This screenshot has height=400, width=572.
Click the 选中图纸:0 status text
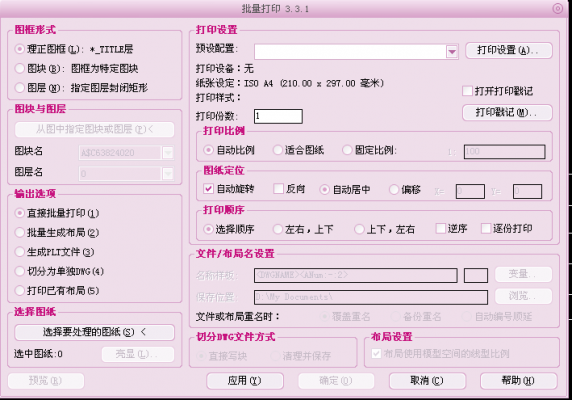(38, 354)
